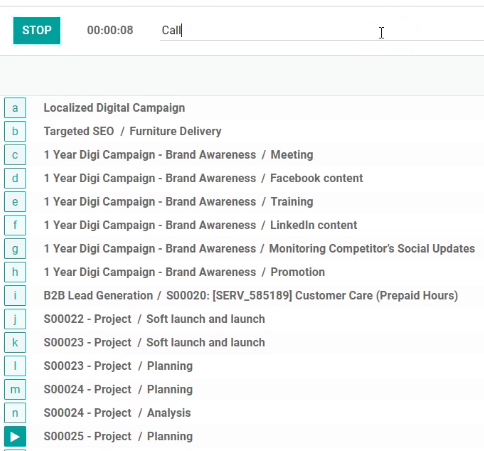
Task: Click the m badge for S00024 Planning
Action: (15, 390)
